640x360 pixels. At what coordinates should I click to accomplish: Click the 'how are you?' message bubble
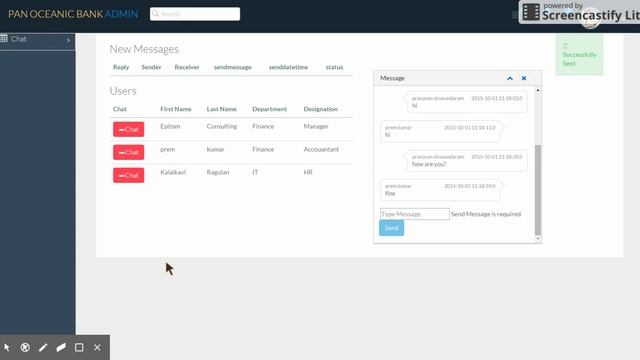[467, 160]
